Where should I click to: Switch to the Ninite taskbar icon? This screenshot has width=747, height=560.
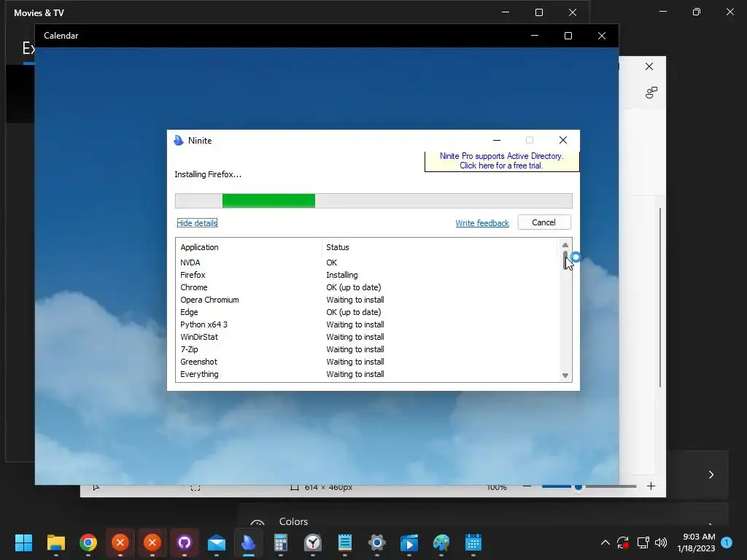click(249, 542)
